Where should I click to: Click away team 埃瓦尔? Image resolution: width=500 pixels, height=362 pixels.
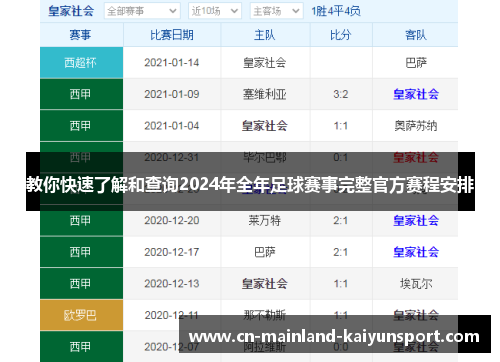[416, 284]
